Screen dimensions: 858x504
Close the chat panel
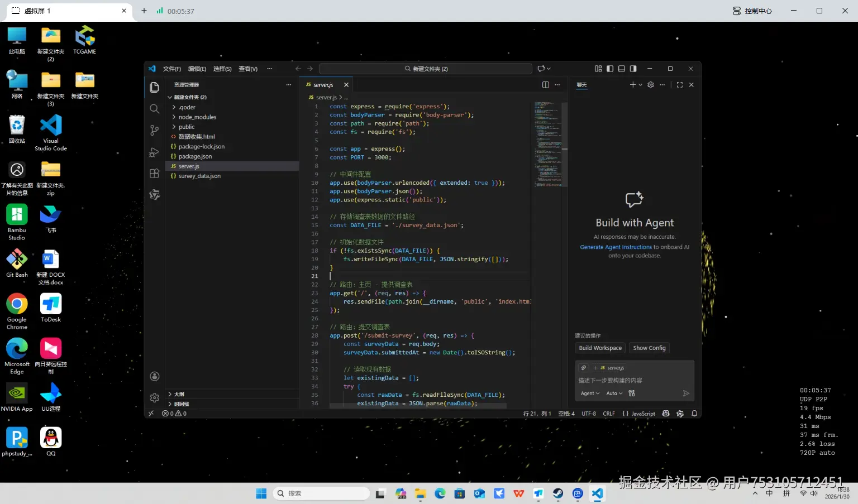pos(692,85)
